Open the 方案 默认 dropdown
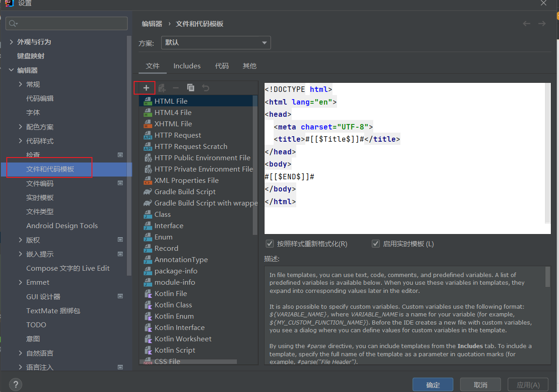Screen dimensions: 559x392 (216, 43)
